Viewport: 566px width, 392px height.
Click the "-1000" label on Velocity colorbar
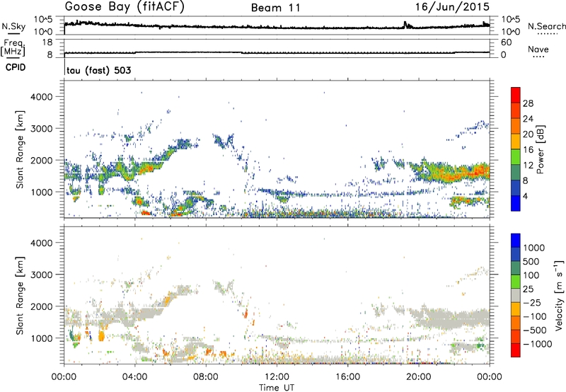point(538,344)
